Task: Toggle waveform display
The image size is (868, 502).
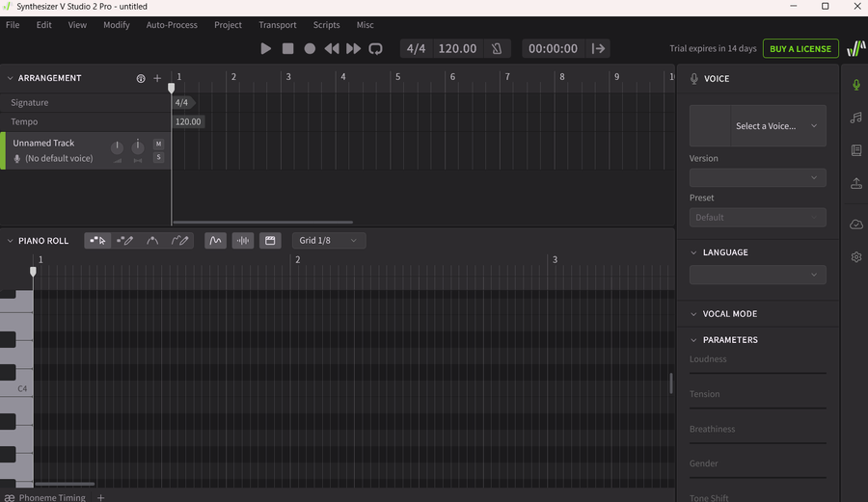Action: (243, 241)
